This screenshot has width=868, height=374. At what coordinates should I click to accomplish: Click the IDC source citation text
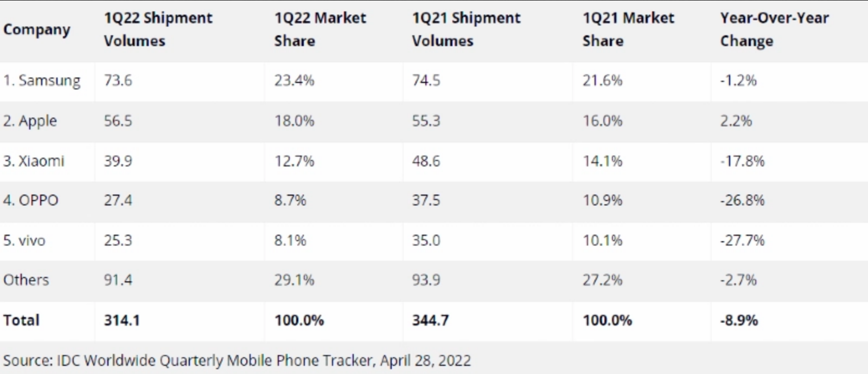(x=237, y=360)
